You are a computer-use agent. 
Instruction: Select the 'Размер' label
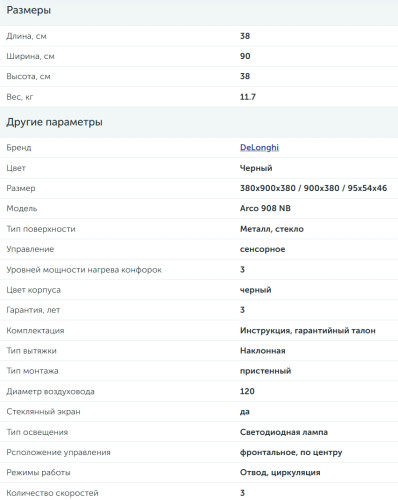[x=21, y=188]
